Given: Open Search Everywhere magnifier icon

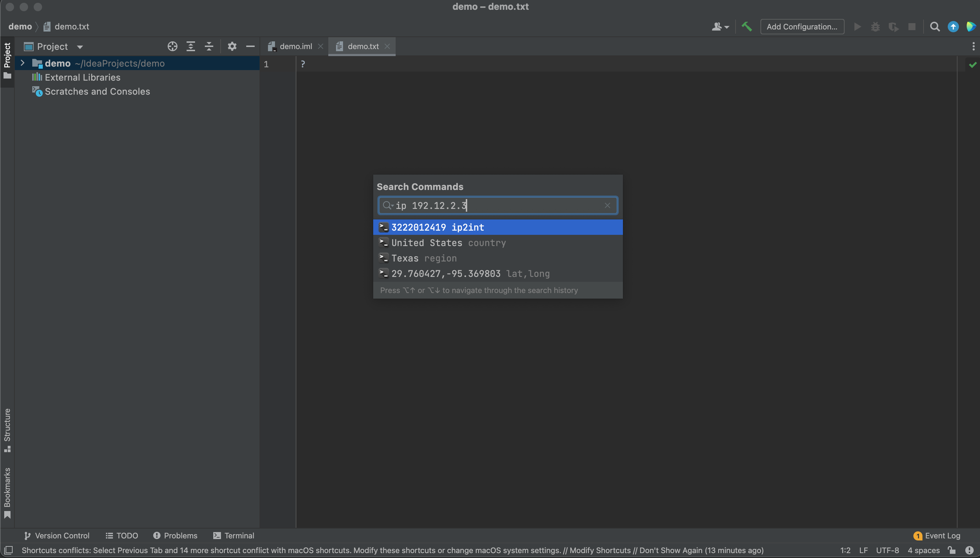Looking at the screenshot, I should (x=935, y=26).
